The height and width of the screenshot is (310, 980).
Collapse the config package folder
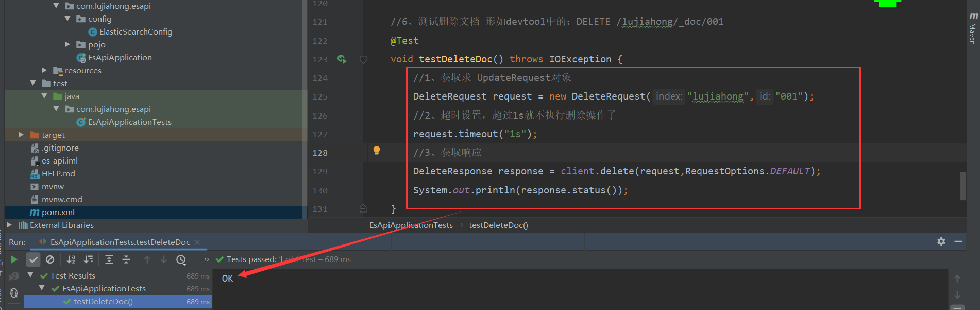click(x=67, y=19)
